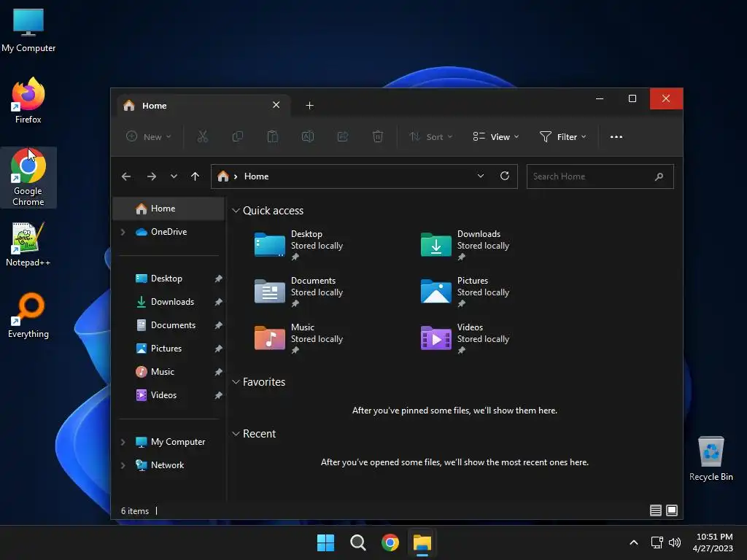Viewport: 747px width, 560px height.
Task: Open the Music folder in Quick access
Action: [298, 338]
